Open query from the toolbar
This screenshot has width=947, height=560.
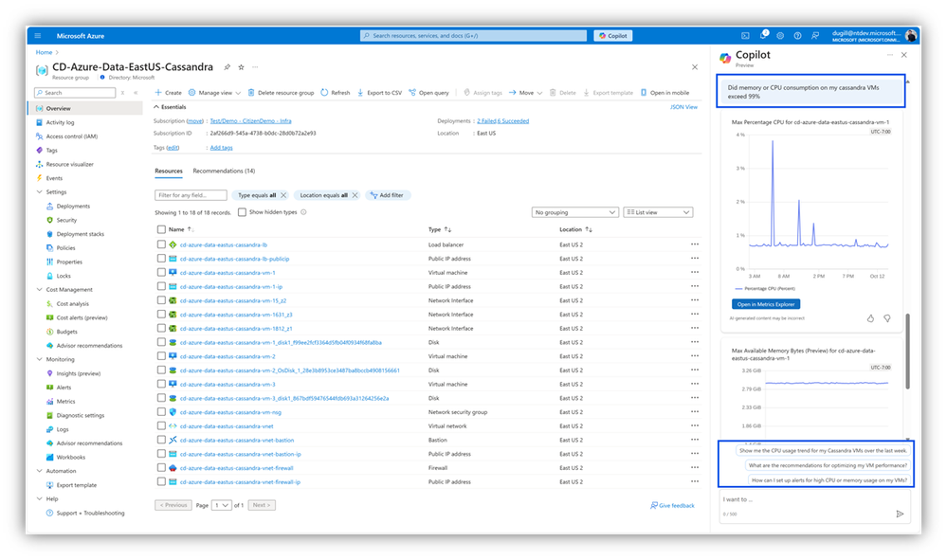(x=428, y=92)
